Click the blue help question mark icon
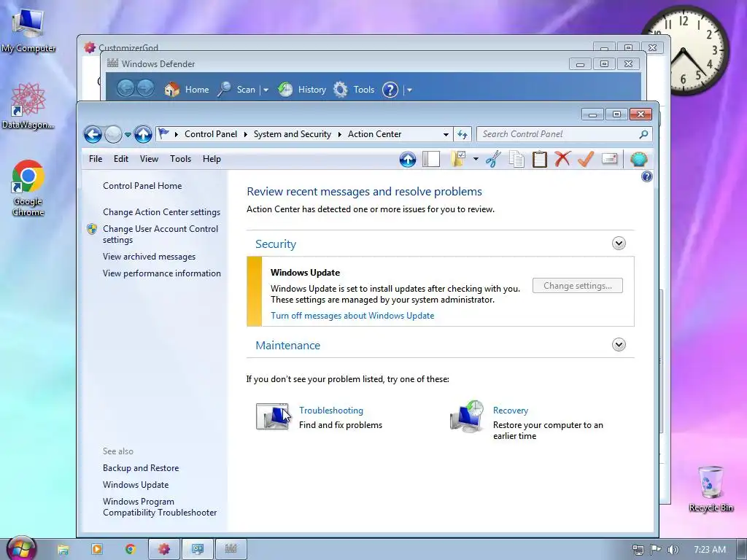 [x=646, y=176]
